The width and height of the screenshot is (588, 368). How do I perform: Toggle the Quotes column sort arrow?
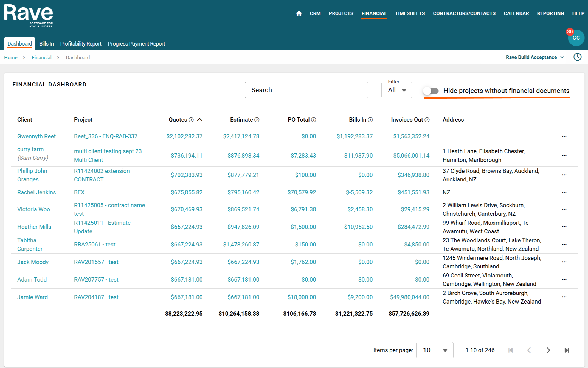(200, 120)
